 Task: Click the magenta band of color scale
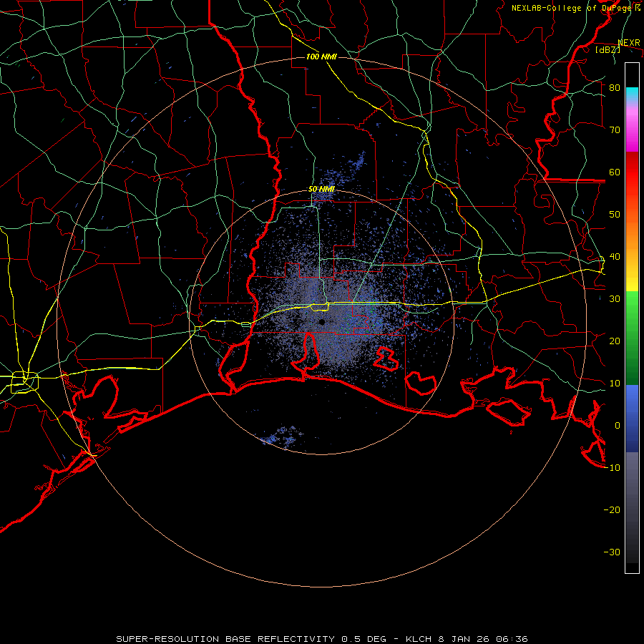click(x=632, y=130)
